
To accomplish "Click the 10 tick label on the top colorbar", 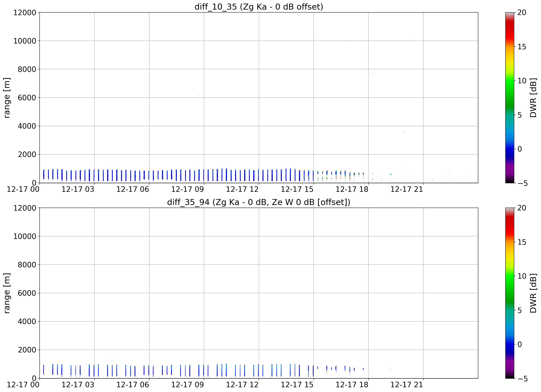I will 522,81.
